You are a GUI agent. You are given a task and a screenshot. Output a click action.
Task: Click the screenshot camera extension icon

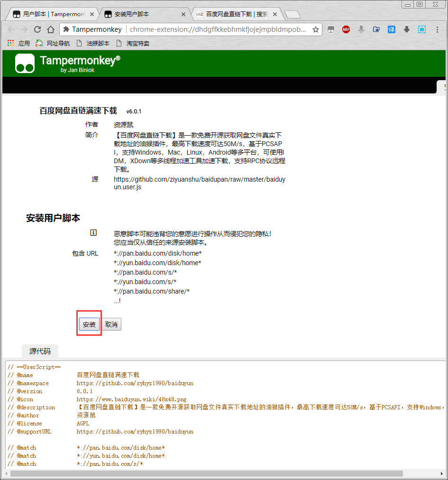[421, 29]
